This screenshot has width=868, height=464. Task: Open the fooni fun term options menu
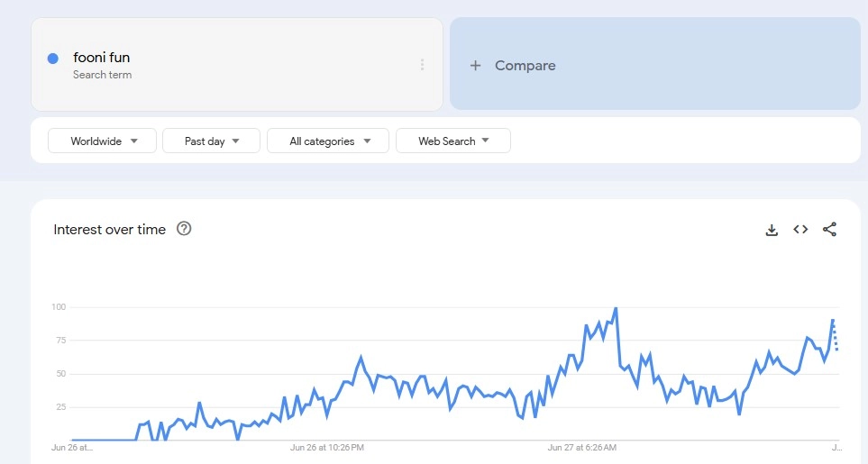pos(422,65)
